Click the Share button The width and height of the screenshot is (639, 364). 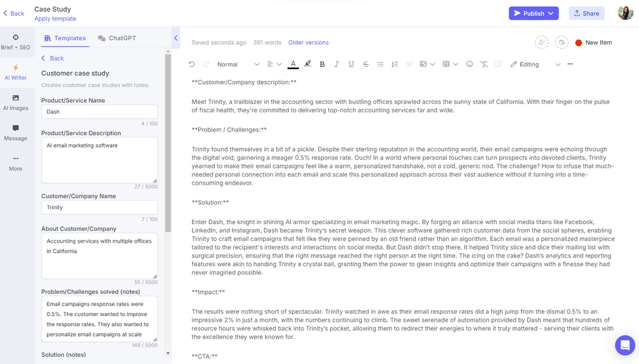coord(587,13)
